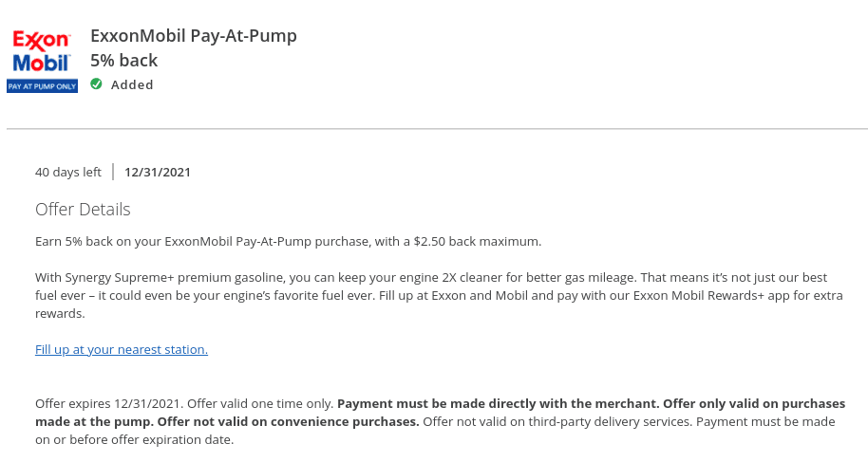Click the bold 'Payment must be made directly' text

(499, 404)
